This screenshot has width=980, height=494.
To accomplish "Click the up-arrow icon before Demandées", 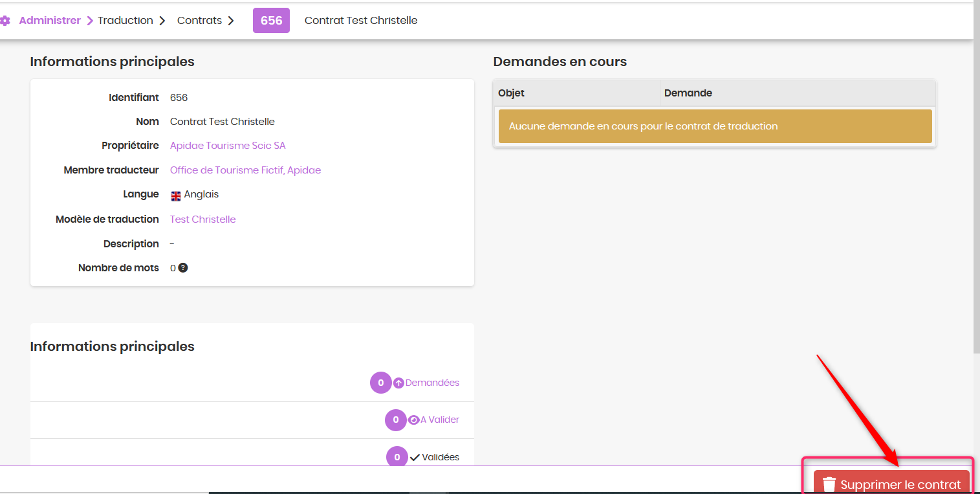I will tap(399, 383).
